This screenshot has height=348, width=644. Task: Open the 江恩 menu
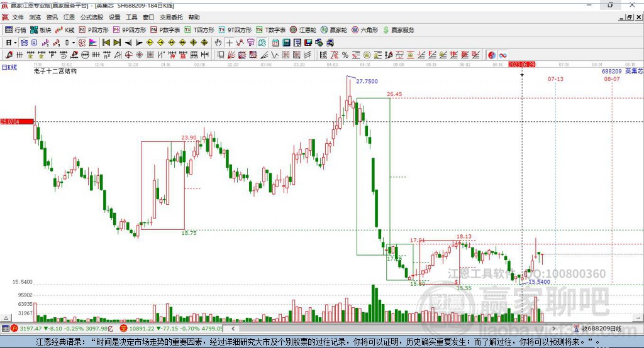[x=69, y=17]
